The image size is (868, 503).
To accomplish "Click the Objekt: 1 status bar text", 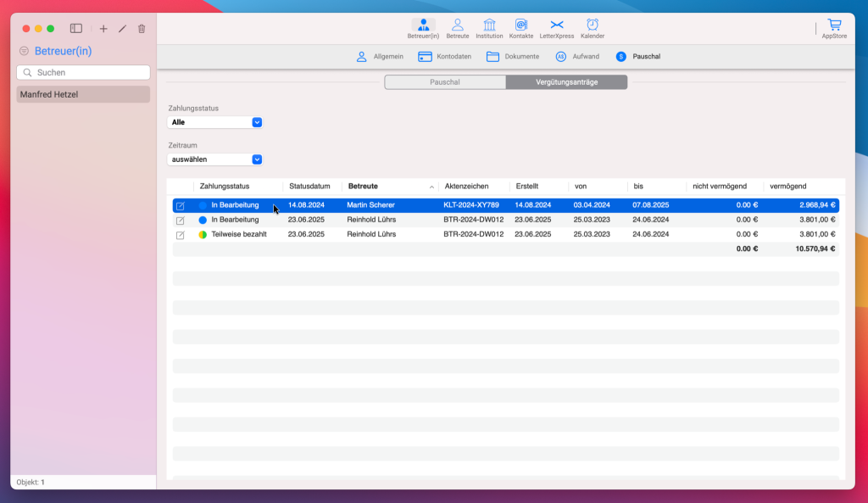I will pos(31,482).
